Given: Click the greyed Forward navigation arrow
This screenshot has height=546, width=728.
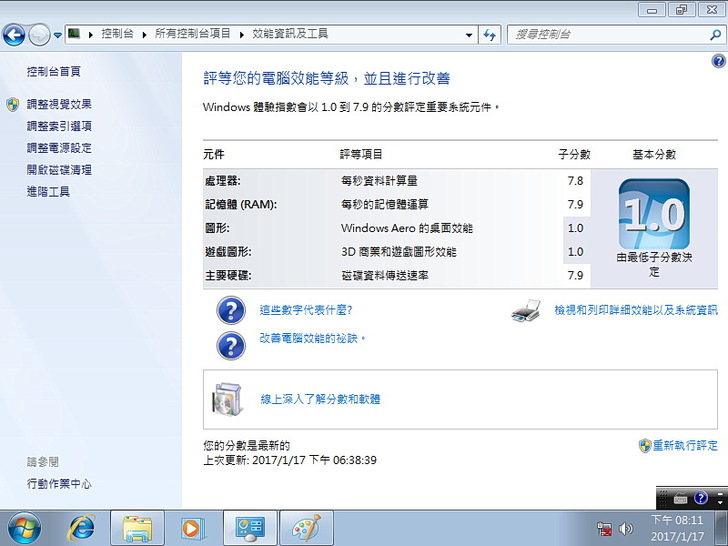Looking at the screenshot, I should point(39,34).
